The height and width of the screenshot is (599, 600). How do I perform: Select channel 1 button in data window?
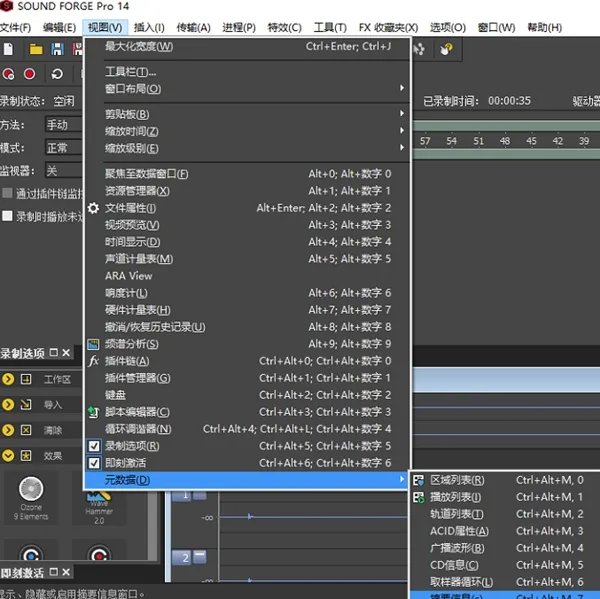click(x=181, y=495)
